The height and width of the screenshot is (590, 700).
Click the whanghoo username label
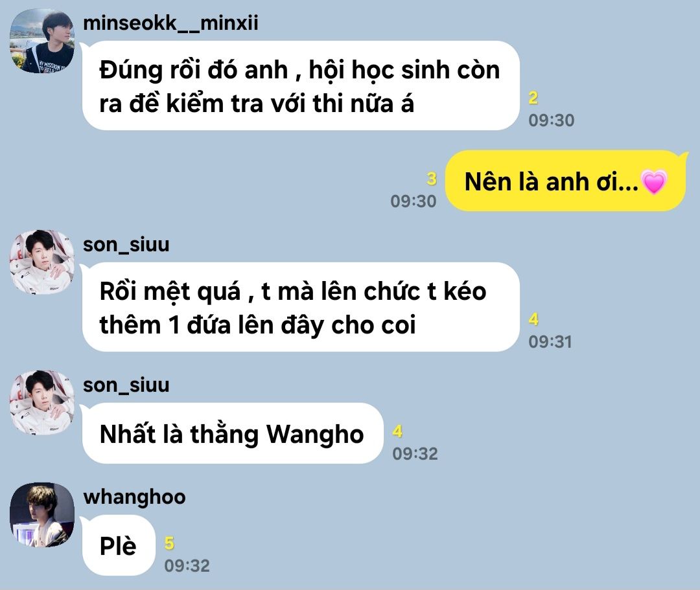coord(134,497)
